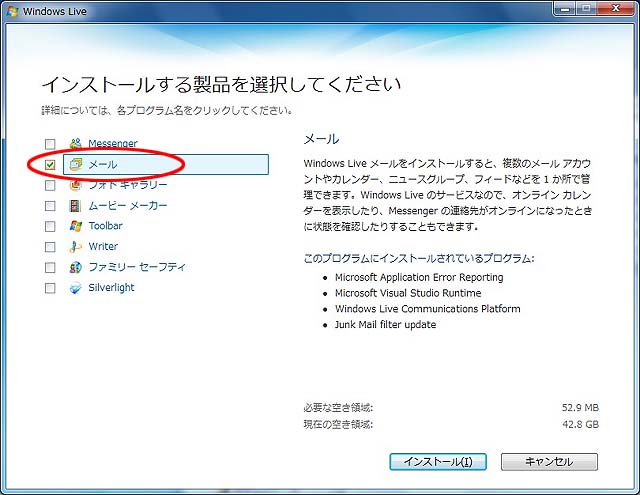Click the ムービー メーカー film icon
This screenshot has height=495, width=640.
point(75,205)
